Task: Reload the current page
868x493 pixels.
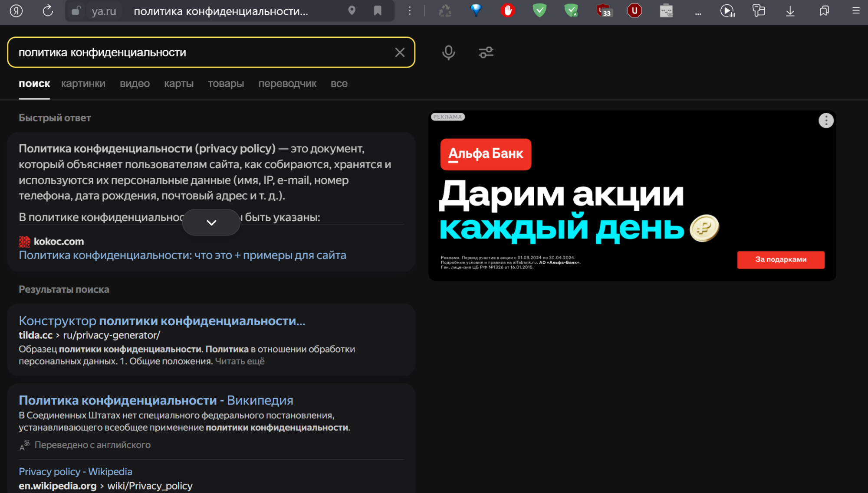Action: tap(47, 11)
